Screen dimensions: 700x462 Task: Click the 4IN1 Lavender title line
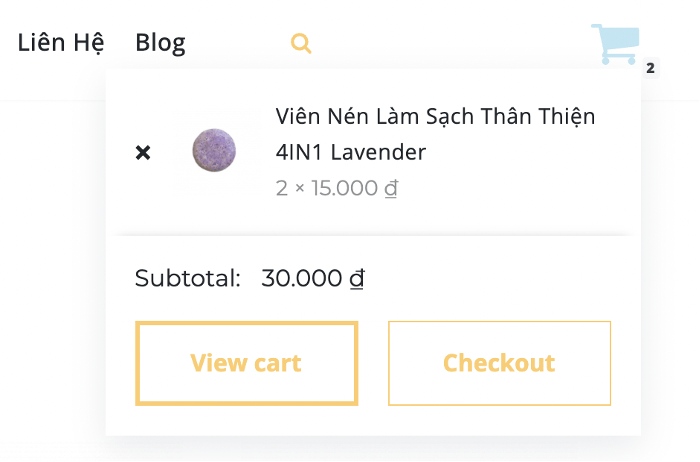coord(350,153)
